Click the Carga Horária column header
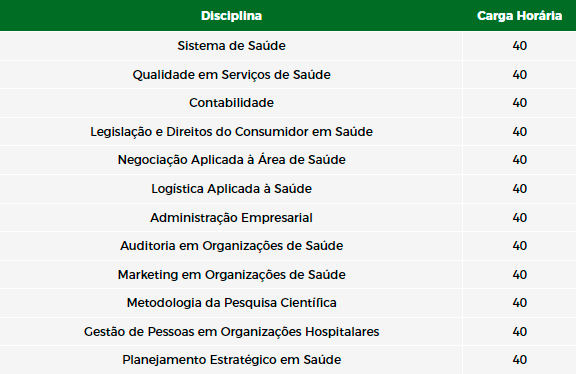The width and height of the screenshot is (576, 374). pos(519,16)
